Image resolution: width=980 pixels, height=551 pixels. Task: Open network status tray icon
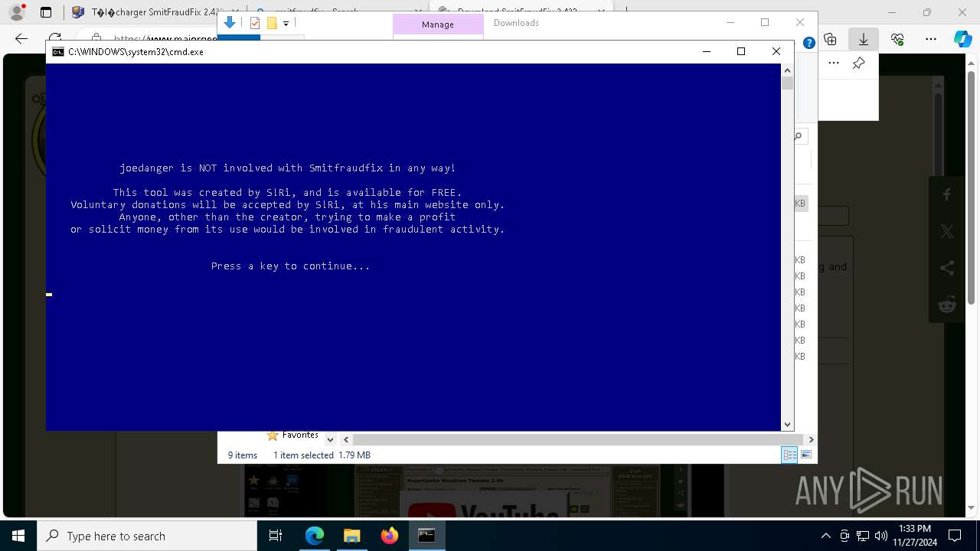click(x=863, y=536)
